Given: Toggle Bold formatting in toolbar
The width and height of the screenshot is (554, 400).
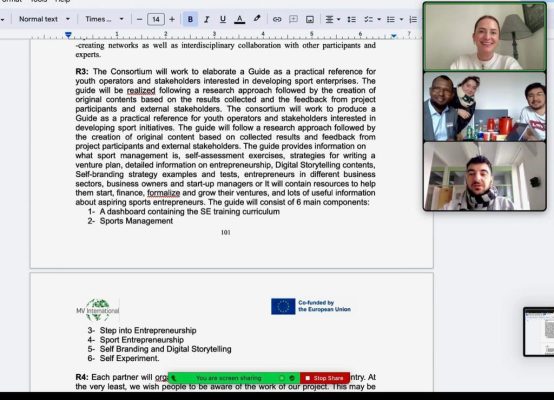Looking at the screenshot, I should coord(190,19).
